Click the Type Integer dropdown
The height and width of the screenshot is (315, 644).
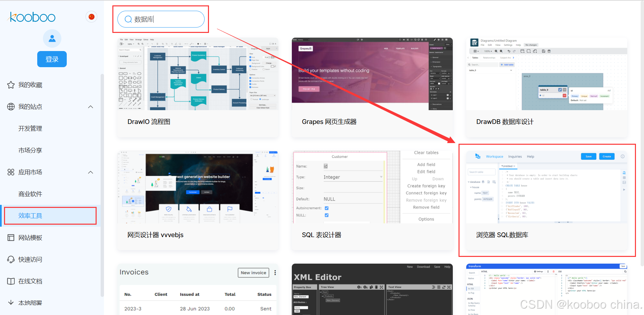point(353,177)
